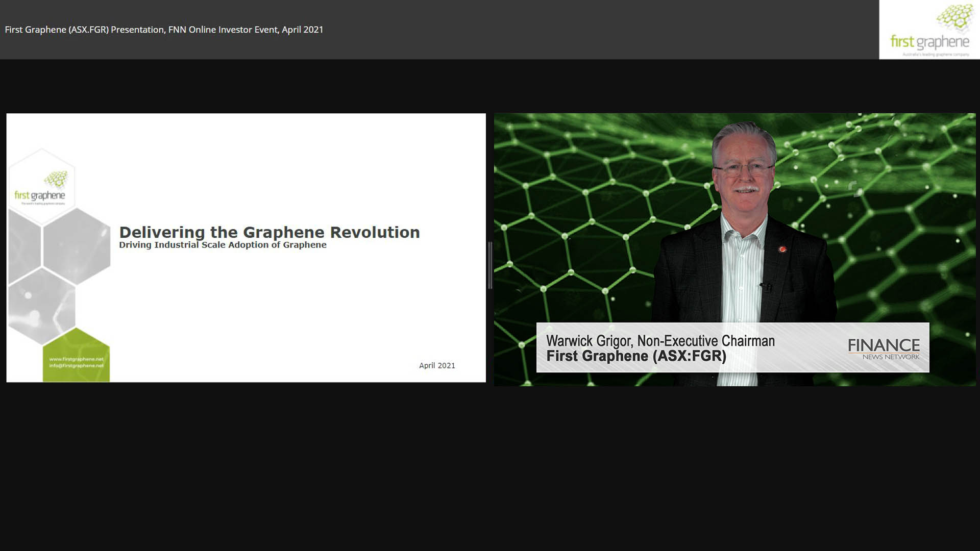Open the www.firstgraphene.net link
The height and width of the screenshot is (551, 980).
coord(76,359)
